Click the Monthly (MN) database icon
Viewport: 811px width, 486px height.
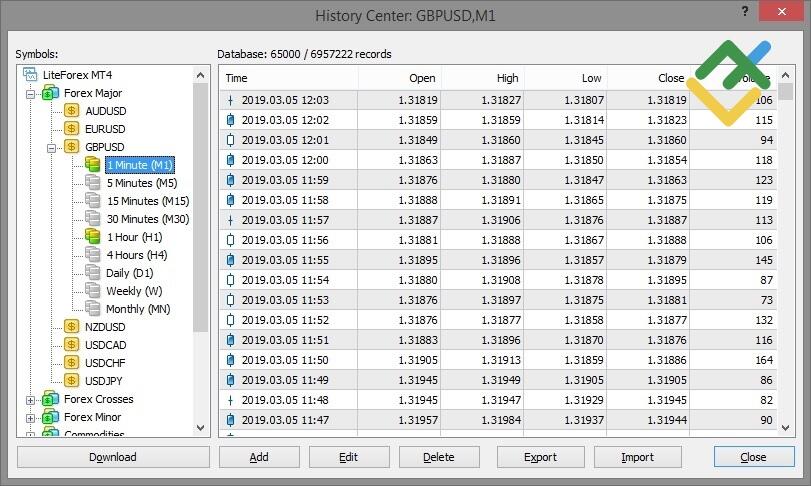[x=93, y=309]
